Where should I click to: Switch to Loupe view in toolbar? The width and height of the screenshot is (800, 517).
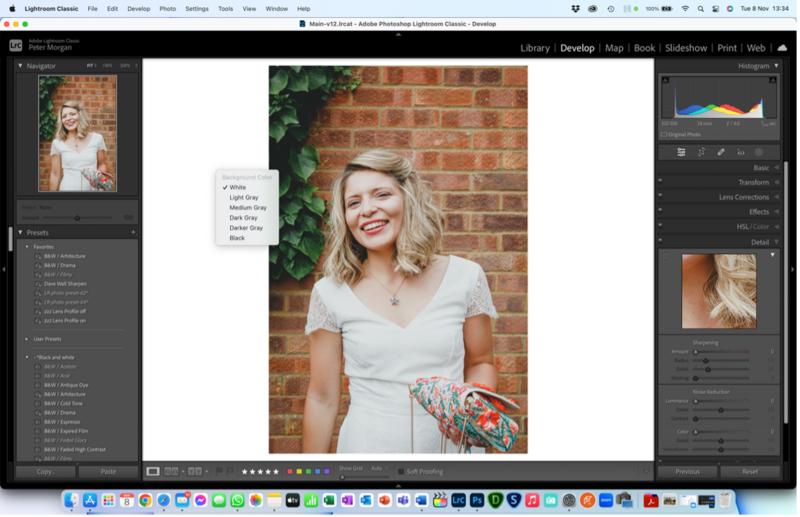(x=153, y=472)
